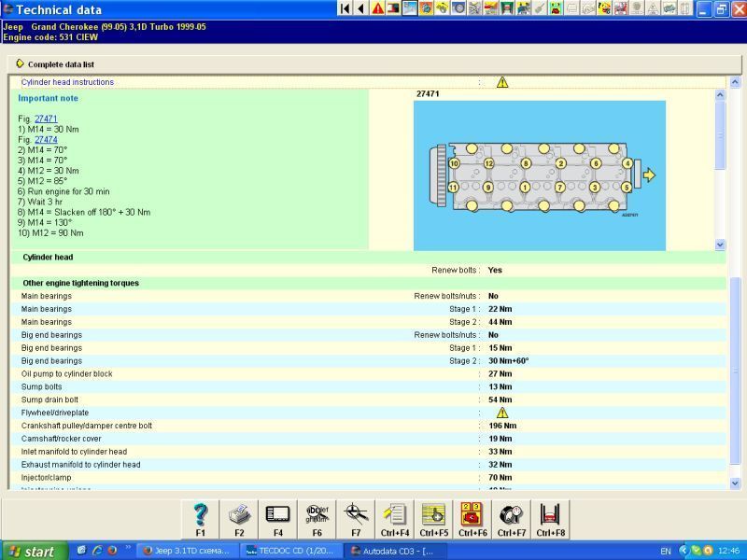747x560 pixels.
Task: Click the F2 printer button
Action: [239, 519]
